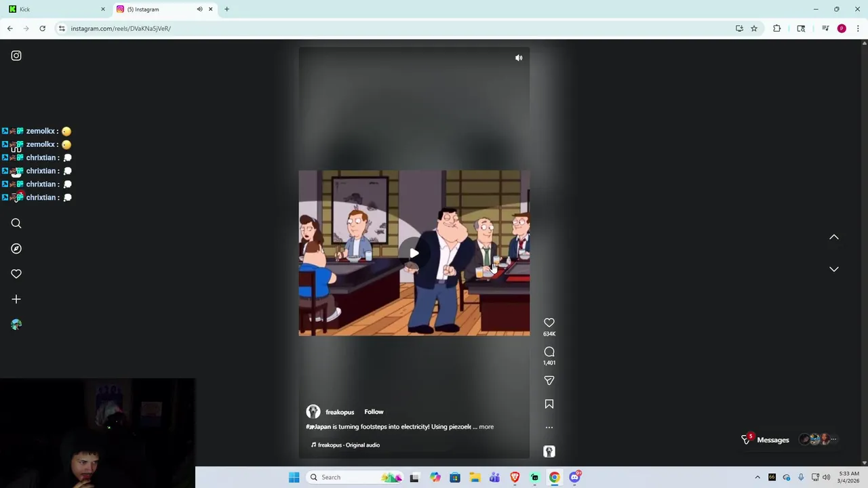Play the paused reel video

click(414, 253)
